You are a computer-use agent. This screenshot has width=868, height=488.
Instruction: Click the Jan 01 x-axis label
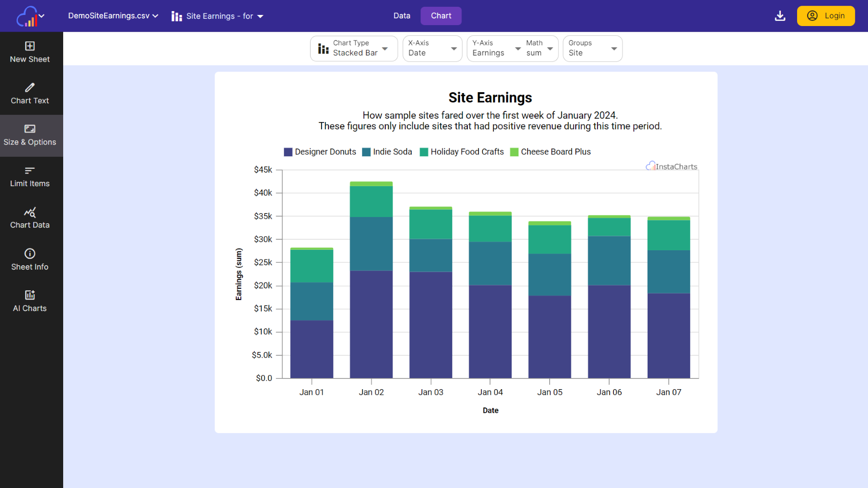pos(312,392)
